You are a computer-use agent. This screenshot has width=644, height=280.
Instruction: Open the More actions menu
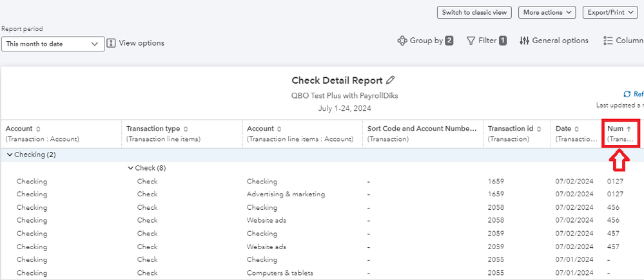(547, 12)
